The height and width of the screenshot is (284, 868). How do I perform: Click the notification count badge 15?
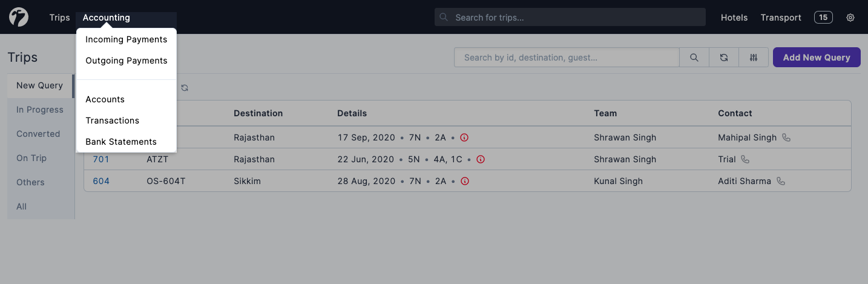pyautogui.click(x=823, y=18)
